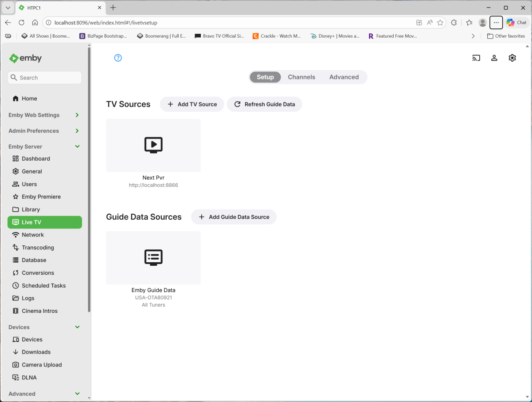The image size is (532, 402).
Task: Open Transcoding settings
Action: (45, 248)
